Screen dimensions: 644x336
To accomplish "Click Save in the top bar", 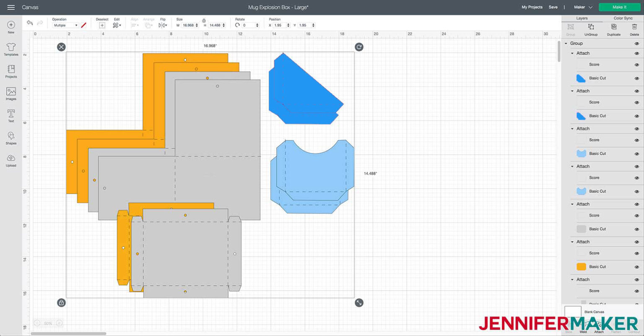I will [x=553, y=7].
